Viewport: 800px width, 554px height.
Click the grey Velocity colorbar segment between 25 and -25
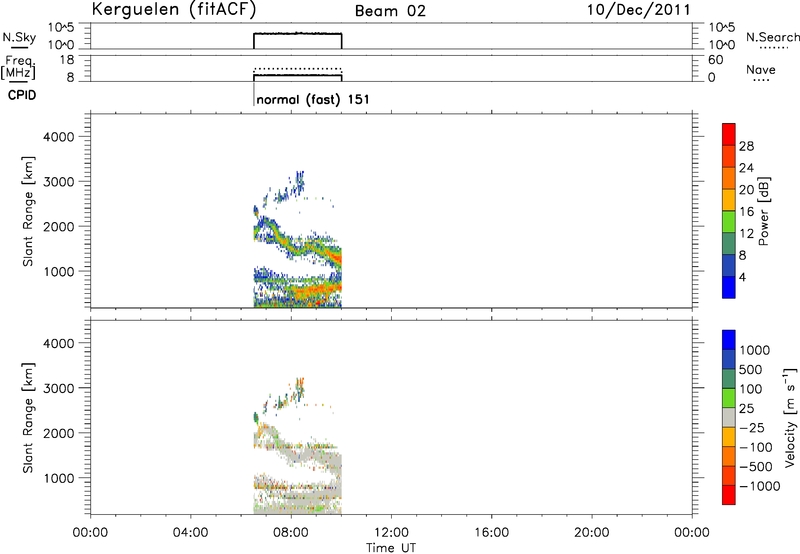click(x=729, y=417)
